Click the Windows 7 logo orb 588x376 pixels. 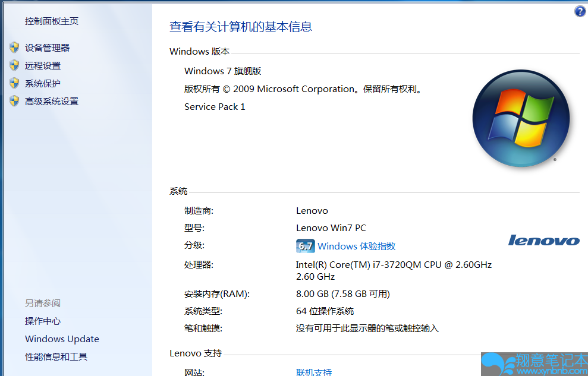coord(521,118)
